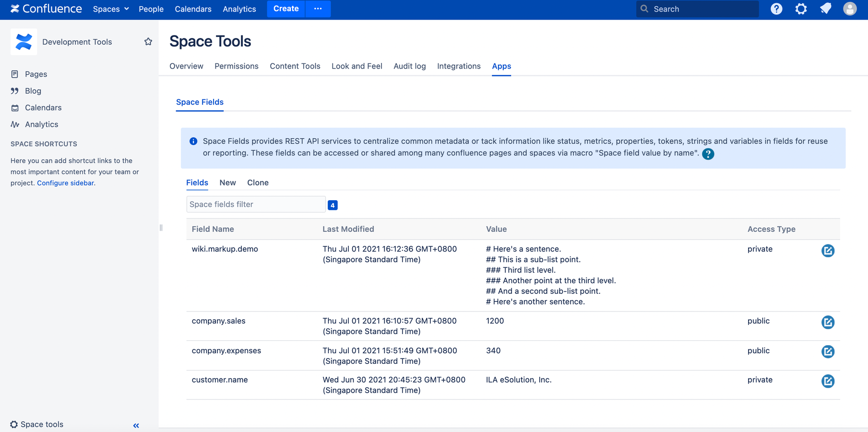Click the company.sales field name
The height and width of the screenshot is (432, 868).
(218, 321)
